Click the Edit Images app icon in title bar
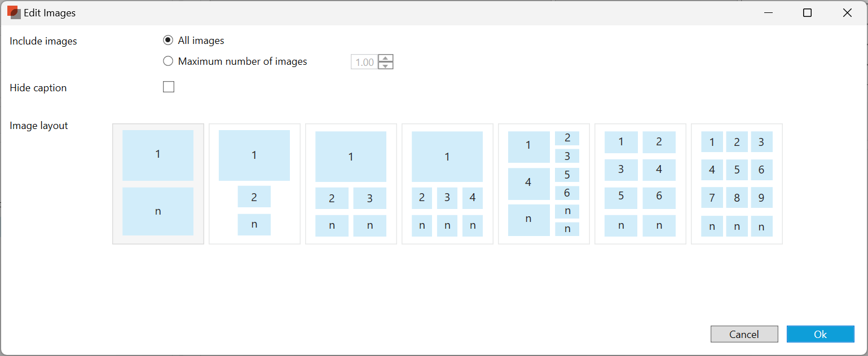Screen dimensions: 868x356 click(14, 13)
